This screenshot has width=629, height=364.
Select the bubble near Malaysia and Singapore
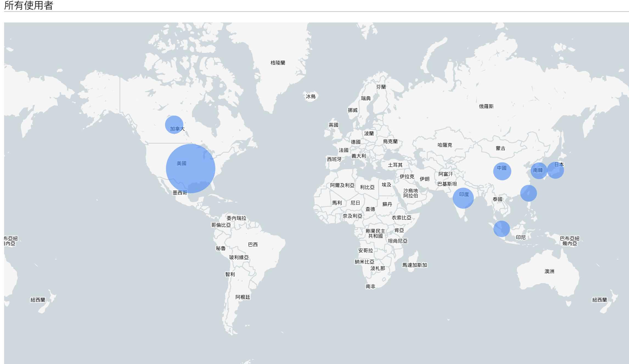click(501, 229)
